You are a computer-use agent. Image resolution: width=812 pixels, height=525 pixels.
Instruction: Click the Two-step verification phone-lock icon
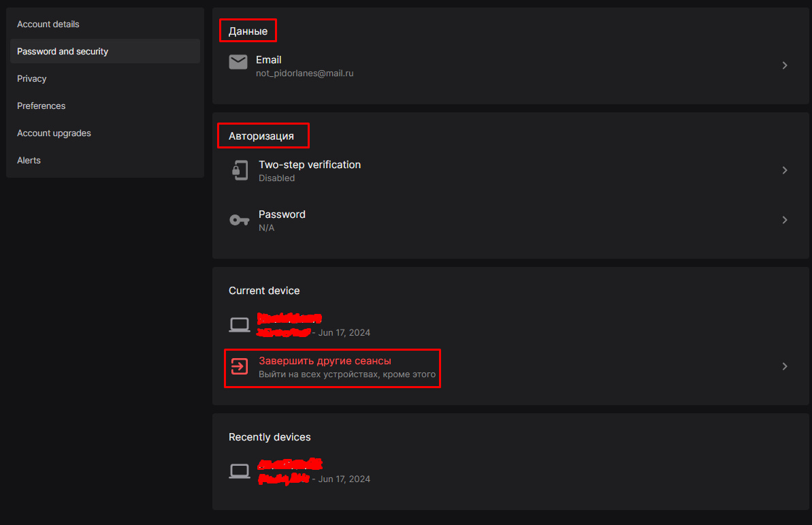(240, 170)
